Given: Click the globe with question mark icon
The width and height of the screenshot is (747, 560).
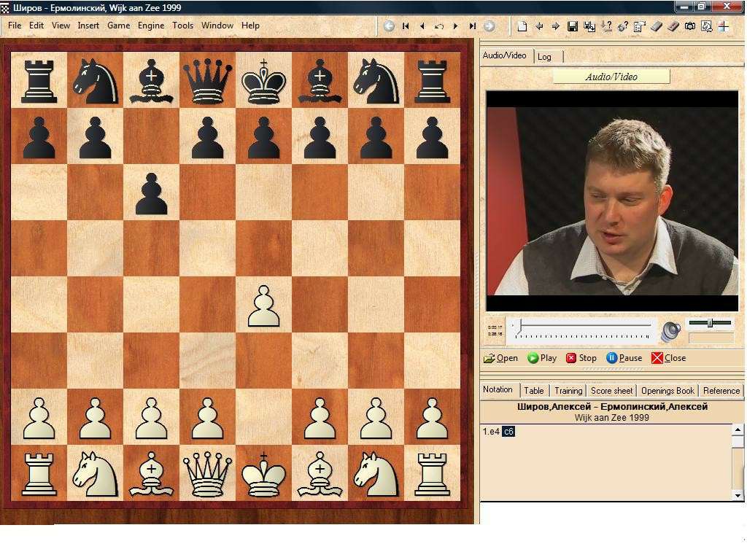Looking at the screenshot, I should [x=623, y=26].
